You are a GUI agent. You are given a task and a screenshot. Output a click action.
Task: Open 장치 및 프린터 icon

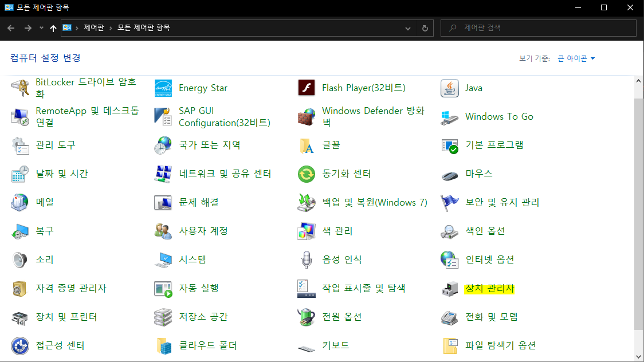[19, 317]
